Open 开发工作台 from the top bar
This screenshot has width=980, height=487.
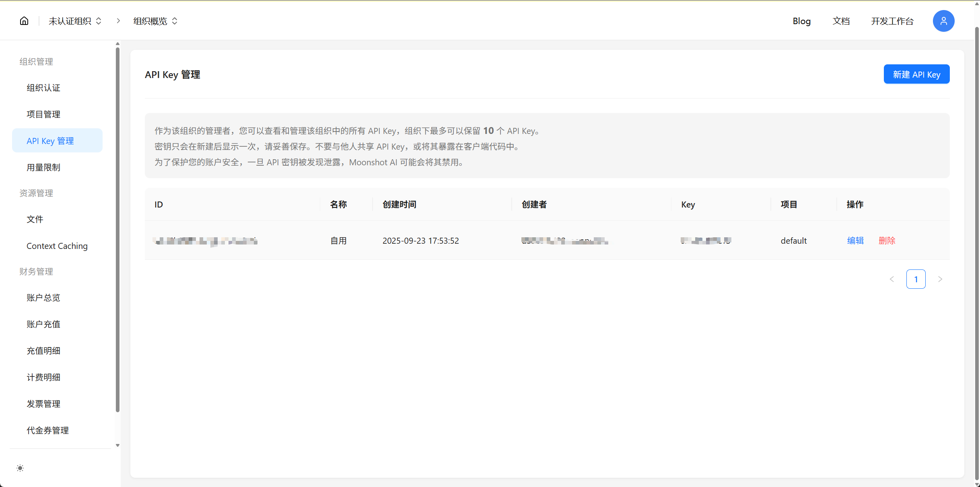(x=892, y=21)
